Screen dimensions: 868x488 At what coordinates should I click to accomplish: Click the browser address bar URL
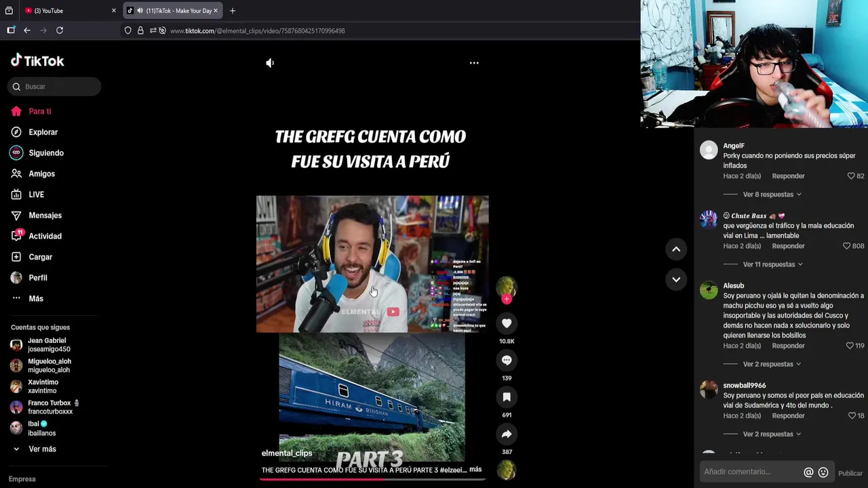[x=258, y=30]
